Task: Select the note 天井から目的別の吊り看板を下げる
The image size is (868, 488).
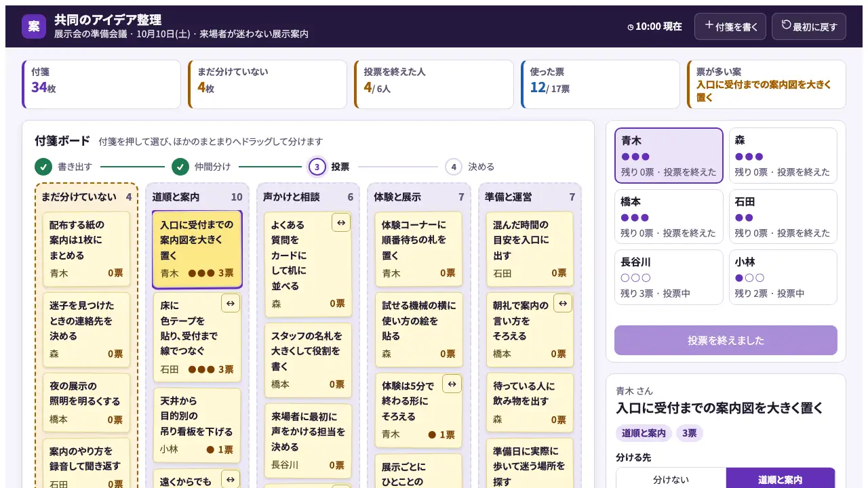Action: point(197,425)
